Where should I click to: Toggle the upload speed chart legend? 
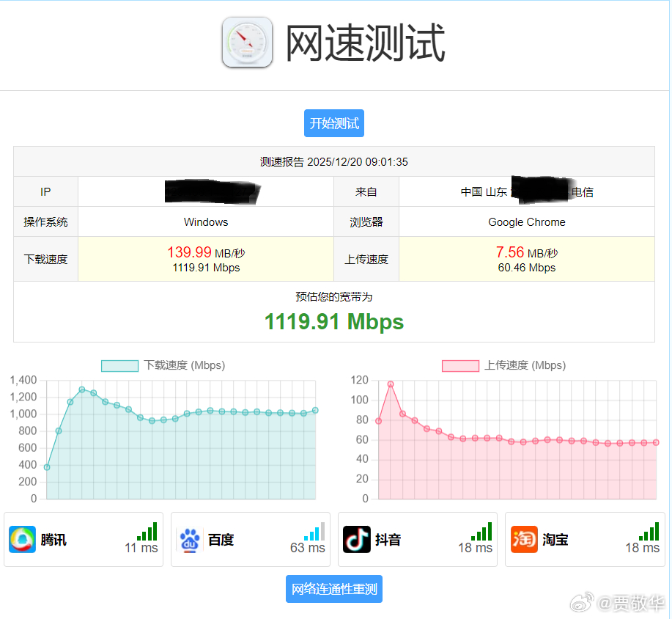tap(505, 365)
